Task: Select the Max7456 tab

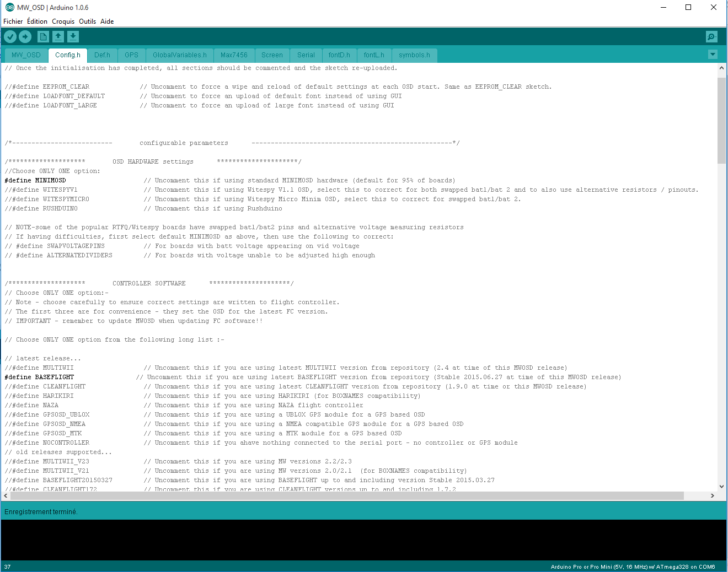Action: click(234, 55)
